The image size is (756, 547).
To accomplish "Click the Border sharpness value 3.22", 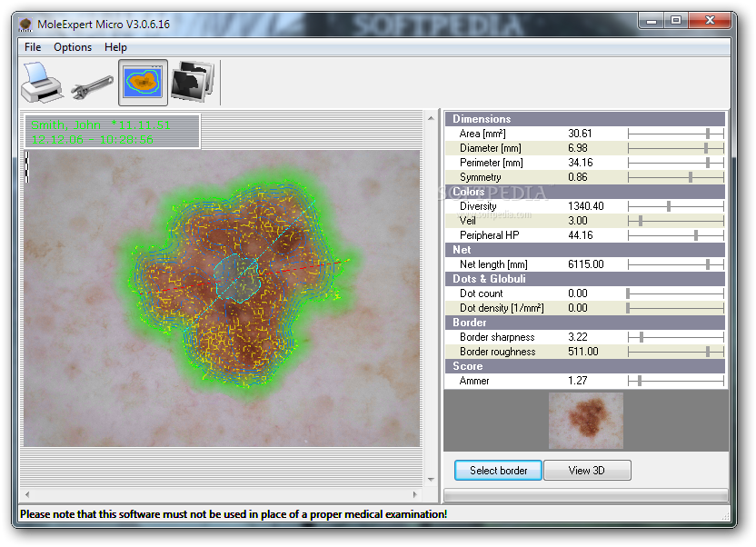I will click(x=578, y=337).
